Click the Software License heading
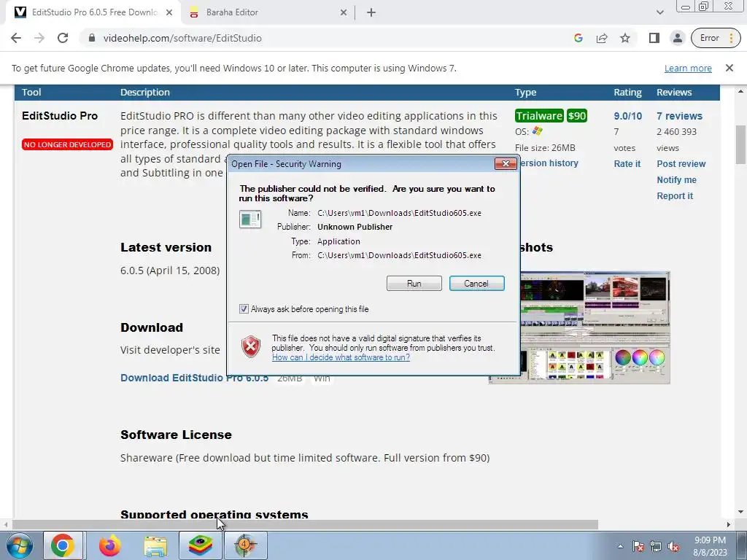This screenshot has height=560, width=747. [x=176, y=435]
